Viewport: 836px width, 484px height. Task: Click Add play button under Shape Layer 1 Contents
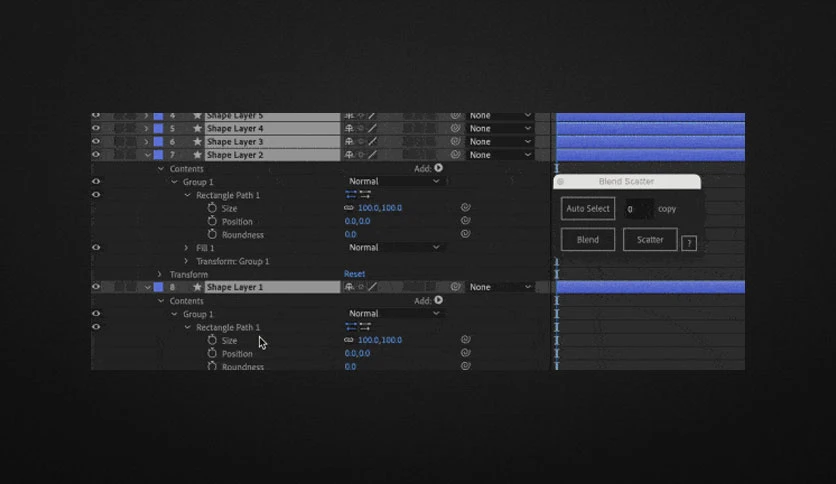click(x=438, y=300)
